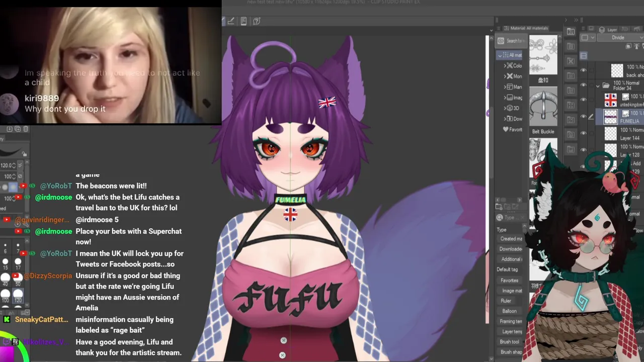644x362 pixels.
Task: Hide the united-kingdom flag layer
Action: pyautogui.click(x=583, y=100)
